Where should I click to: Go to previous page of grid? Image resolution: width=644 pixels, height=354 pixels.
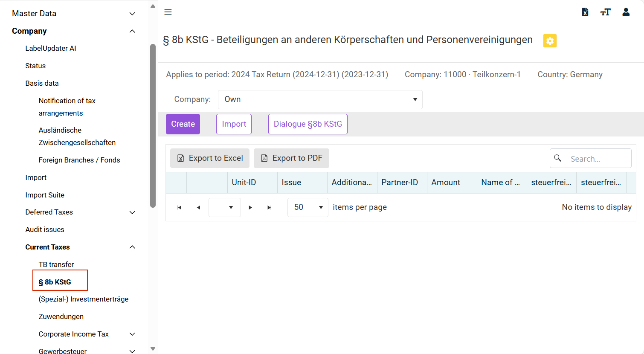(198, 207)
